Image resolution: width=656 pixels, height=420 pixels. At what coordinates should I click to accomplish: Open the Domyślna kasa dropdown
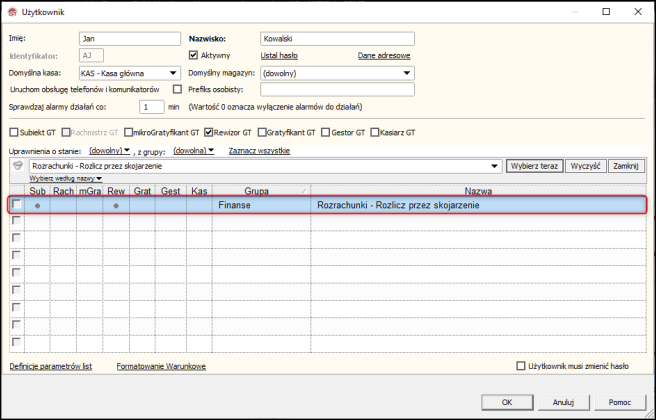(173, 73)
